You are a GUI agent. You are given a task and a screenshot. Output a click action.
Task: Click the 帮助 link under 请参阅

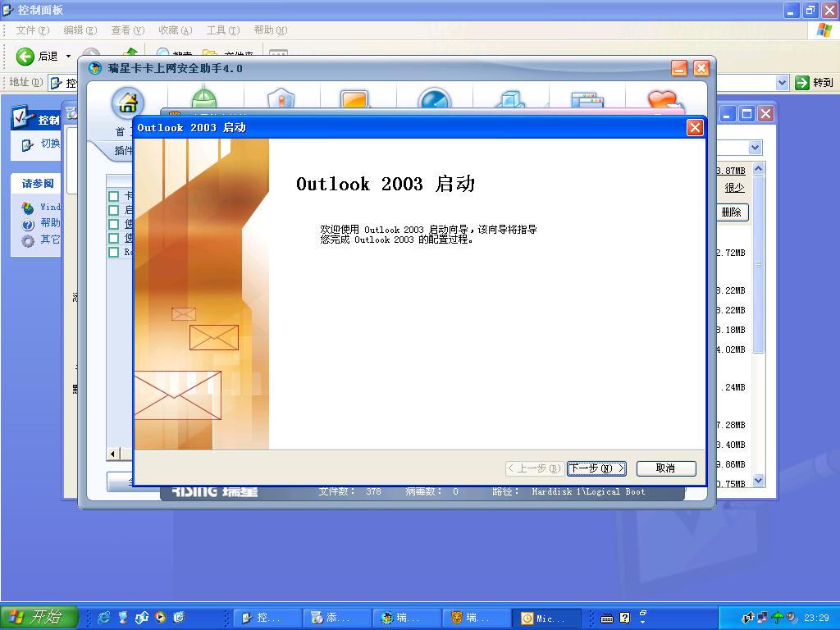(50, 223)
